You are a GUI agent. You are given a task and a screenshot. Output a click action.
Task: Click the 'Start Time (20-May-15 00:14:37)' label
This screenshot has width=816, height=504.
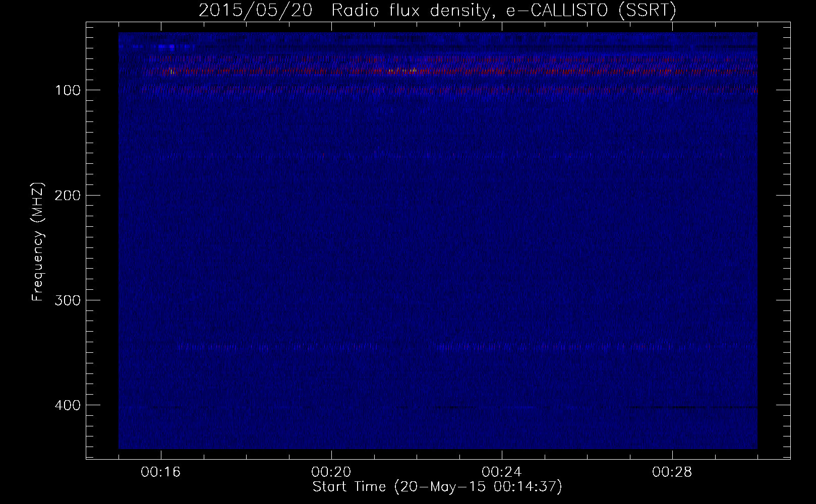point(437,487)
